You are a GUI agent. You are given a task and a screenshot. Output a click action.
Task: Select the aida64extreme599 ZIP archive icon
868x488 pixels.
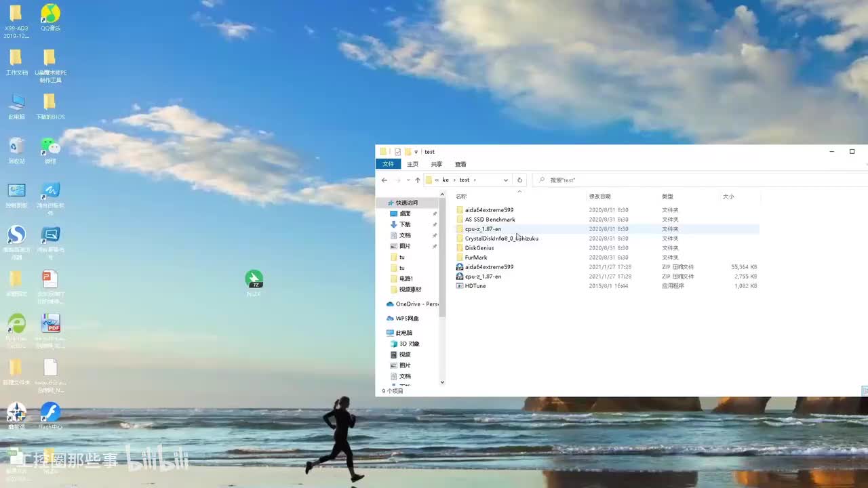pyautogui.click(x=460, y=267)
